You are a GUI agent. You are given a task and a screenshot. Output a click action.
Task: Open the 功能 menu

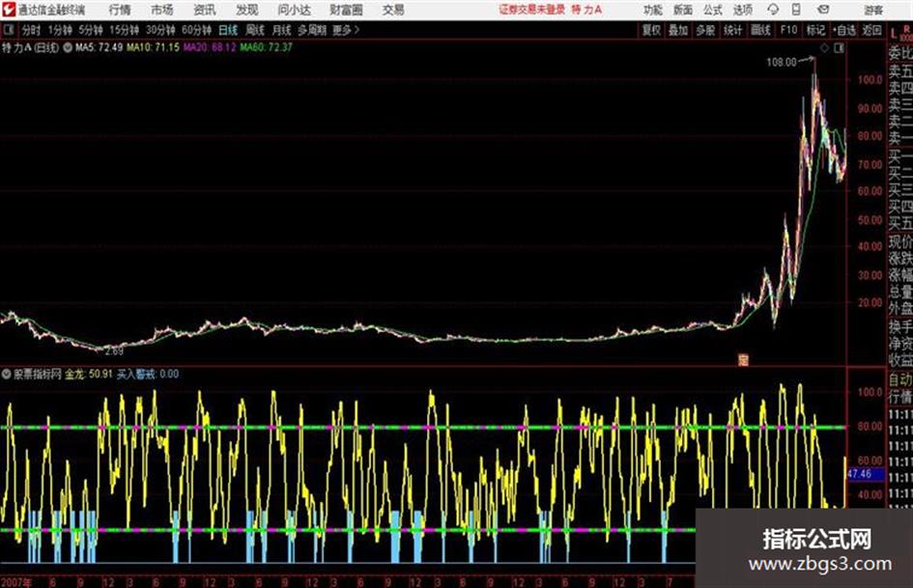click(653, 10)
